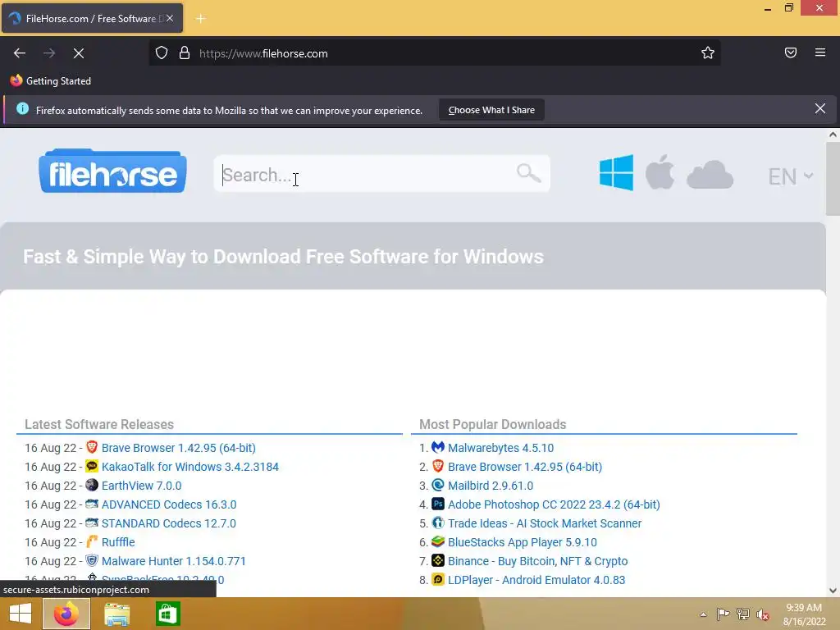The width and height of the screenshot is (840, 630).
Task: Open Mailbird 2.9.61.0 link
Action: (491, 486)
